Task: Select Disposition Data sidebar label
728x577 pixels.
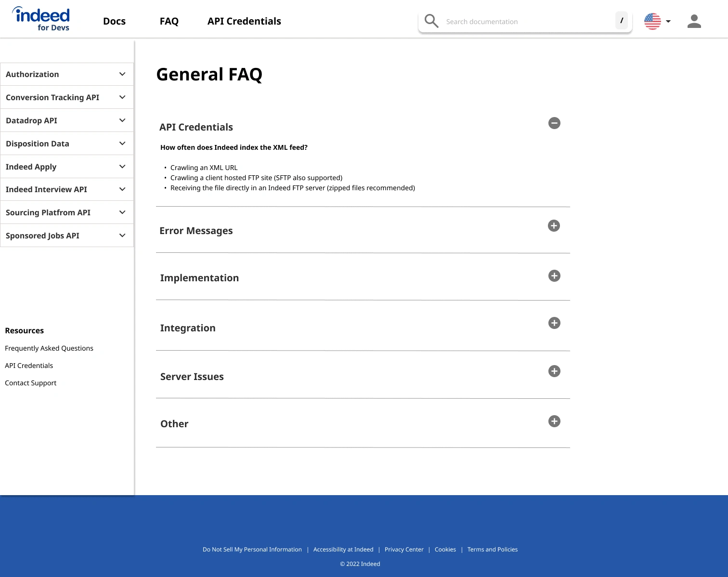Action: (38, 144)
